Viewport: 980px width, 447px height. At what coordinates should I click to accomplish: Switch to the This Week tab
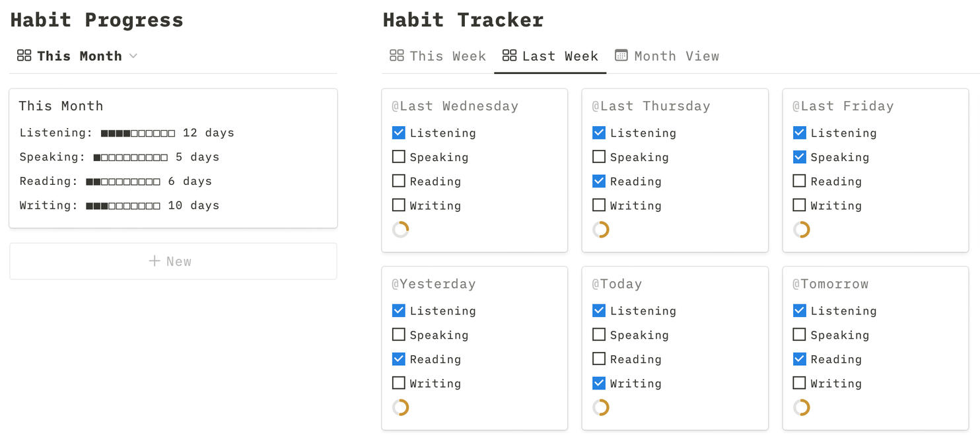click(x=438, y=56)
